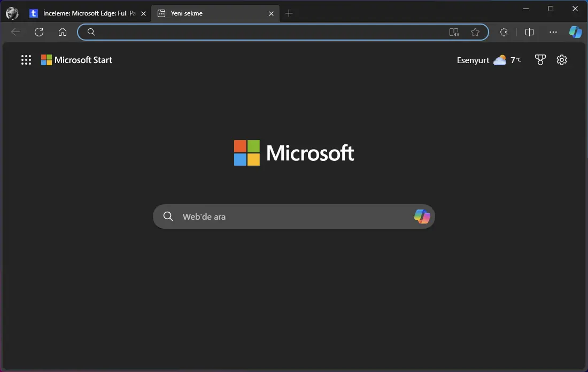588x372 pixels.
Task: Go to the home page icon
Action: 62,32
